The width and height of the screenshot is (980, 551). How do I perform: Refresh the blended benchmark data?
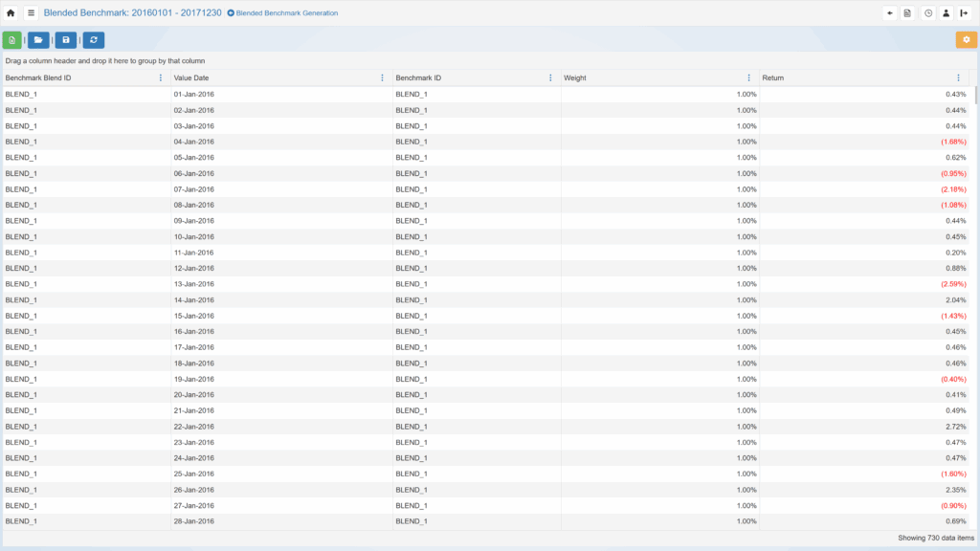coord(93,40)
